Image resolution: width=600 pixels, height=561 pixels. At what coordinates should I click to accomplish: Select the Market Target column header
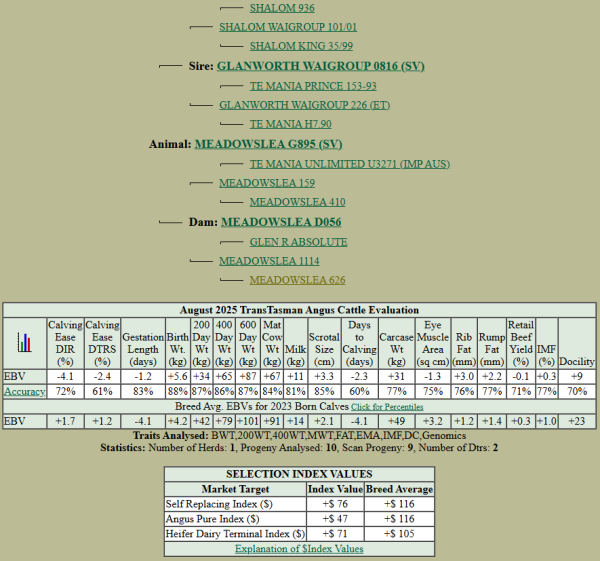click(235, 489)
